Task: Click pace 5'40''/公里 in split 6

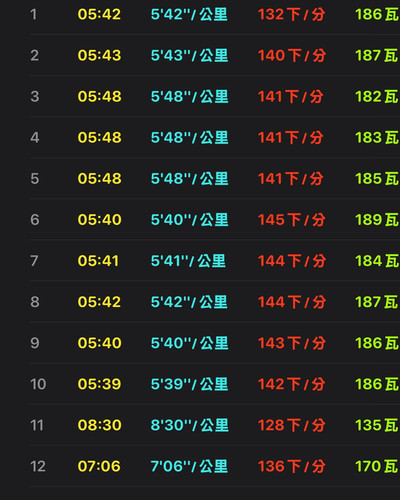Action: pos(189,220)
